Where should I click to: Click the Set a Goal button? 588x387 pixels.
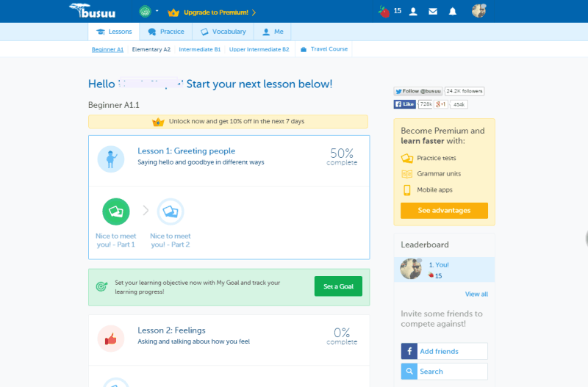click(338, 286)
